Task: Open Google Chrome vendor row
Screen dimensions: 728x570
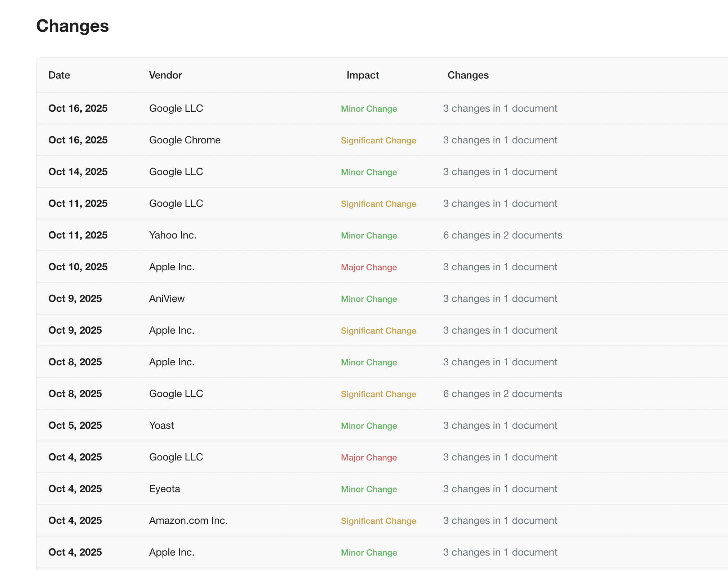Action: (185, 140)
